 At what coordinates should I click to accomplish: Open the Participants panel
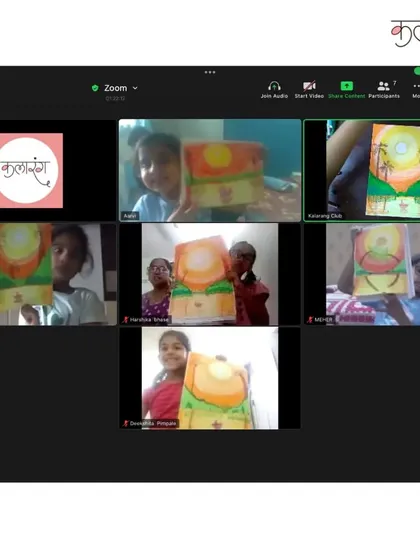(x=384, y=90)
